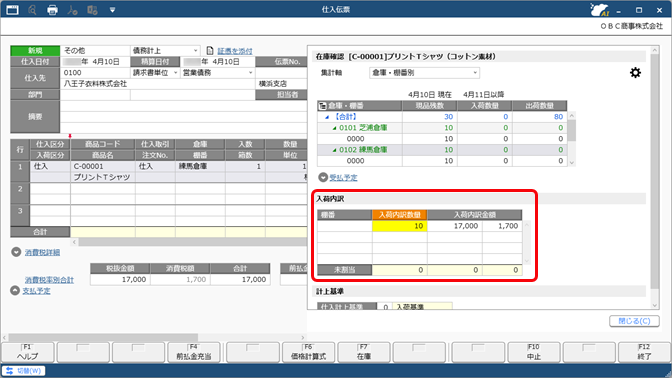Click the F4 前払金充当 button

coord(194,352)
